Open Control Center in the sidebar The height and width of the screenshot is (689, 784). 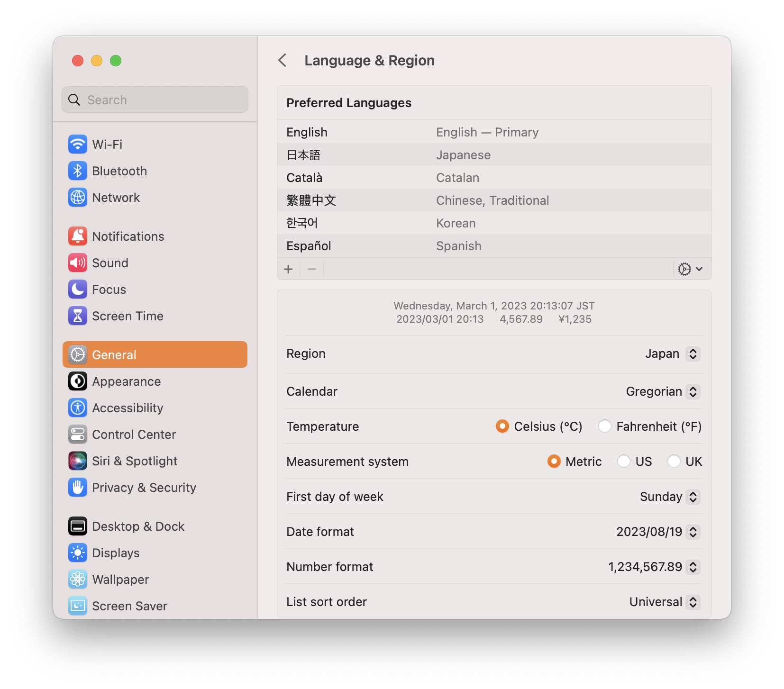click(x=134, y=435)
